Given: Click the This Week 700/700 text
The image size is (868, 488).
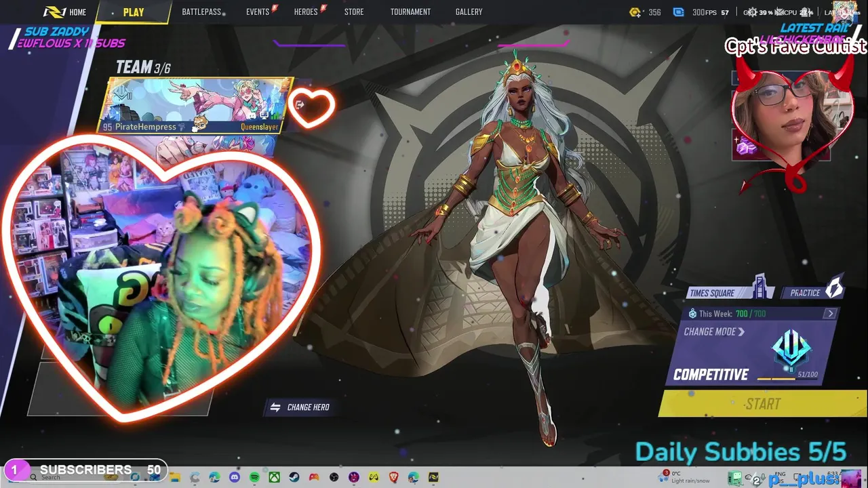Looking at the screenshot, I should coord(732,314).
